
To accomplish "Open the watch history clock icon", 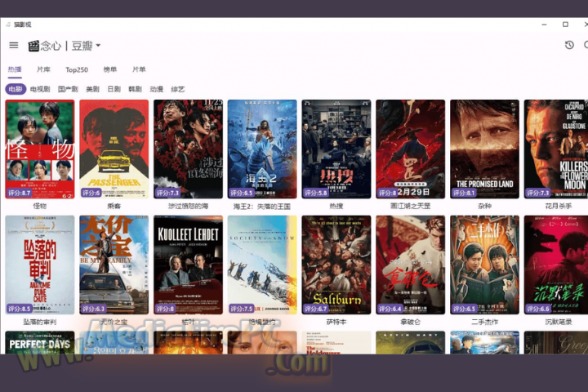I will 569,46.
